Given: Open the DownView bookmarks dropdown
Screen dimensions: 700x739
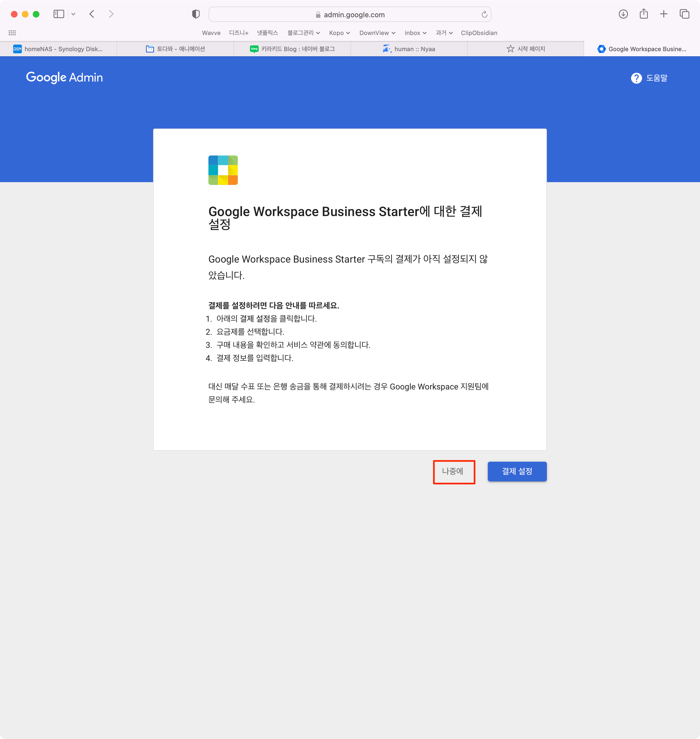Looking at the screenshot, I should pos(377,33).
